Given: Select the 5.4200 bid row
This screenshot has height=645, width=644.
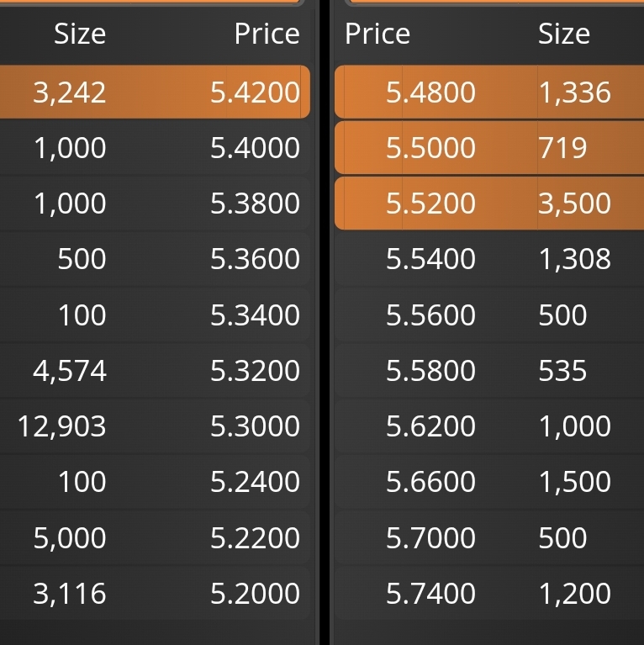Looking at the screenshot, I should (154, 92).
